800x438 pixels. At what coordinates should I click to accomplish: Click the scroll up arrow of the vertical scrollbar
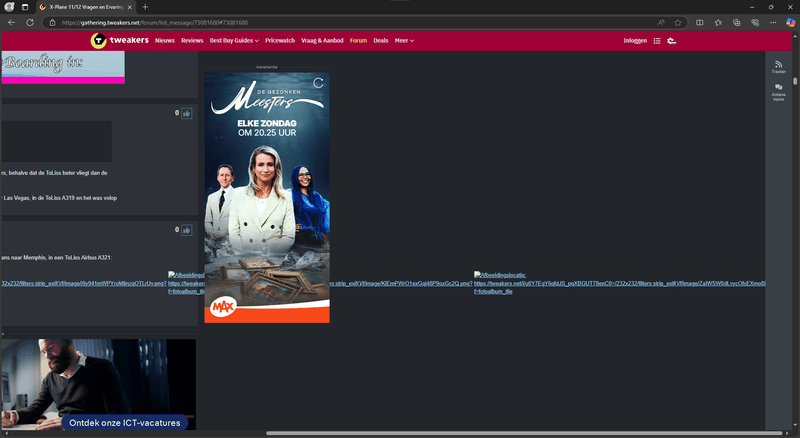pos(795,34)
